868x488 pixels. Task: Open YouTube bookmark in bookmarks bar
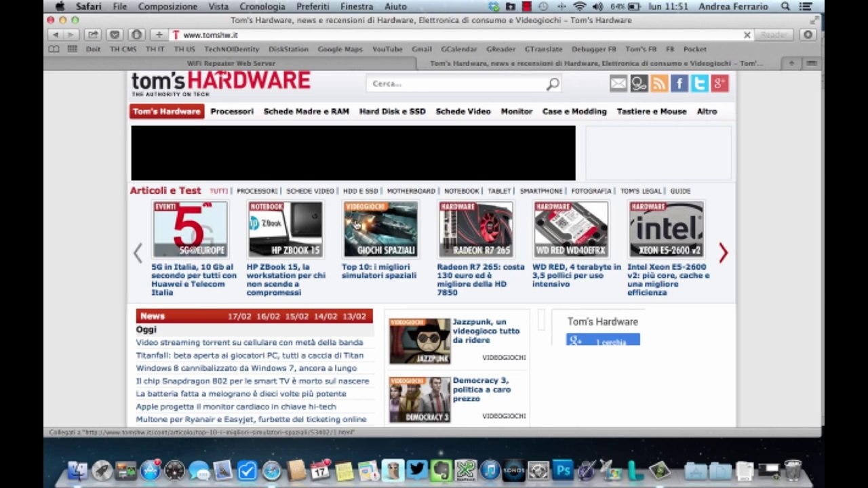pyautogui.click(x=387, y=49)
